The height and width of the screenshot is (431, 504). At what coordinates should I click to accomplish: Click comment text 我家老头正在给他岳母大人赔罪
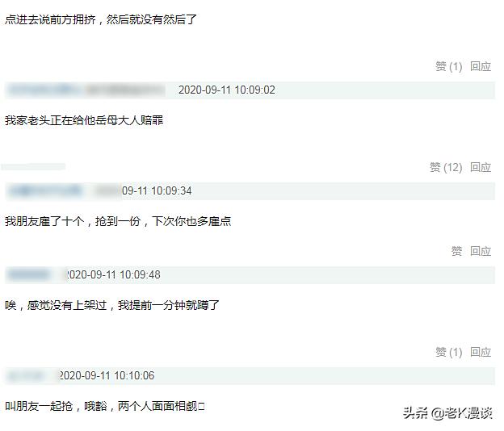(x=84, y=121)
